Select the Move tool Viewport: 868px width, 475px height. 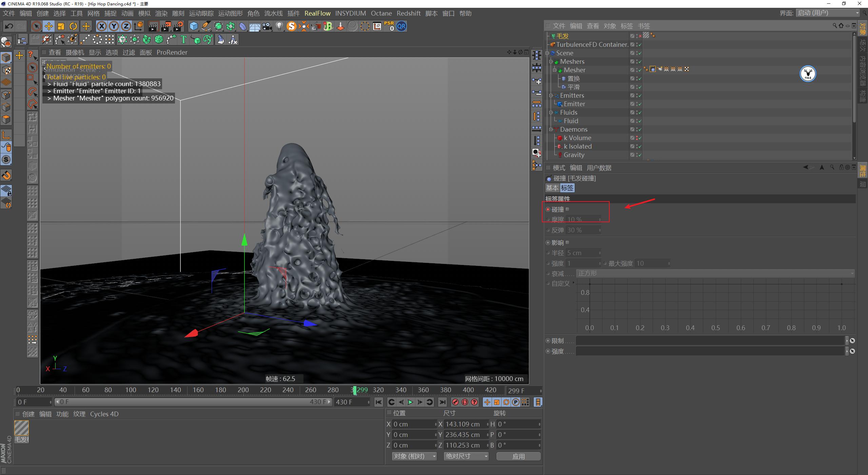coord(48,26)
